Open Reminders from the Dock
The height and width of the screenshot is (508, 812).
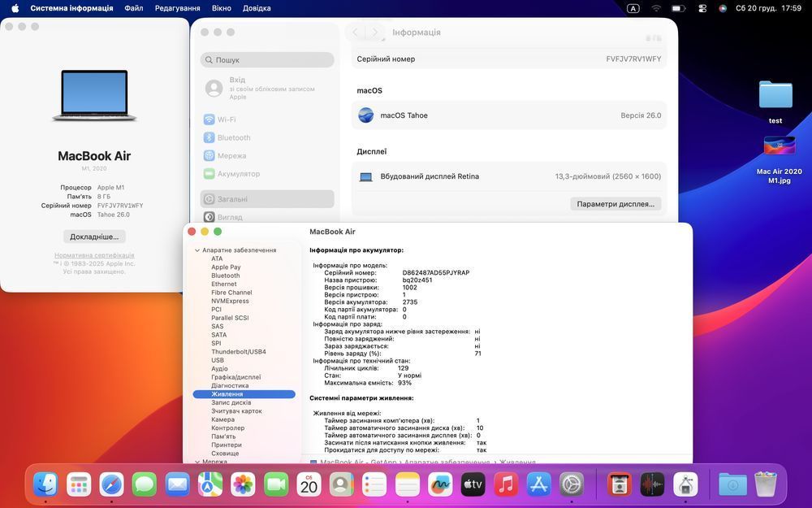pyautogui.click(x=374, y=485)
